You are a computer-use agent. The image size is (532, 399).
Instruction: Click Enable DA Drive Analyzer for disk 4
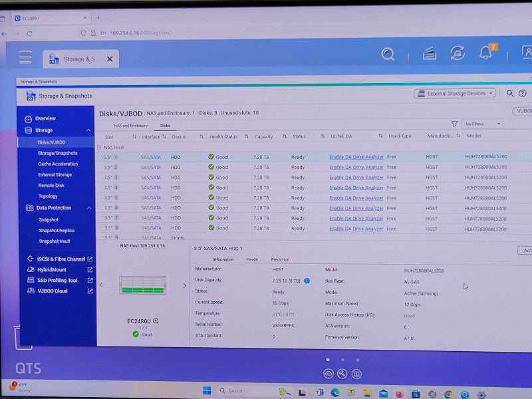tap(356, 188)
